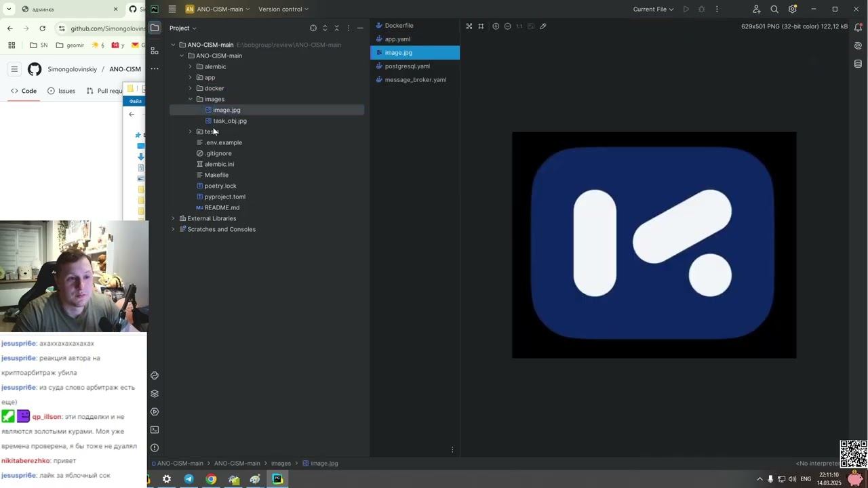Viewport: 868px width, 488px height.
Task: Open the Notifications bell panel
Action: click(x=858, y=28)
